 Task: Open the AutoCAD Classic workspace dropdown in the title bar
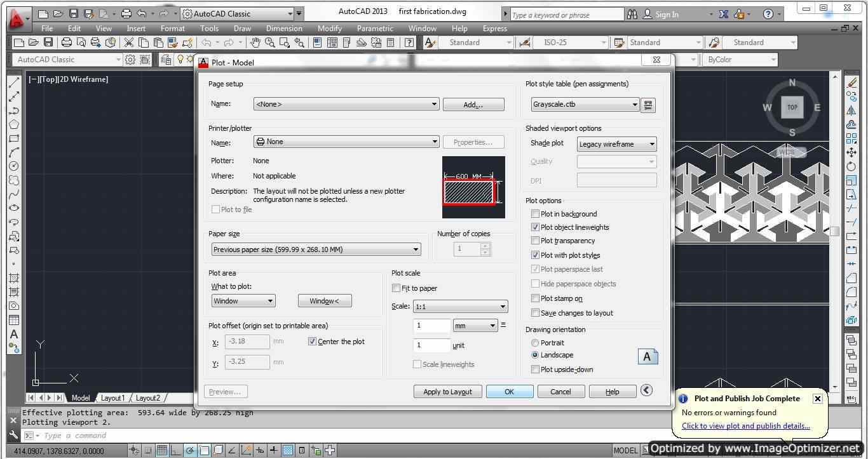click(238, 13)
